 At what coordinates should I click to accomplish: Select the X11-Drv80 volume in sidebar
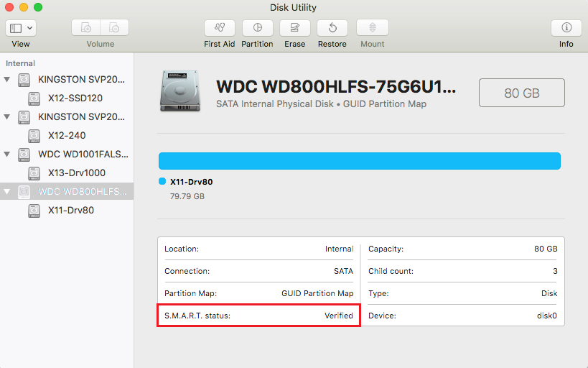pos(71,211)
